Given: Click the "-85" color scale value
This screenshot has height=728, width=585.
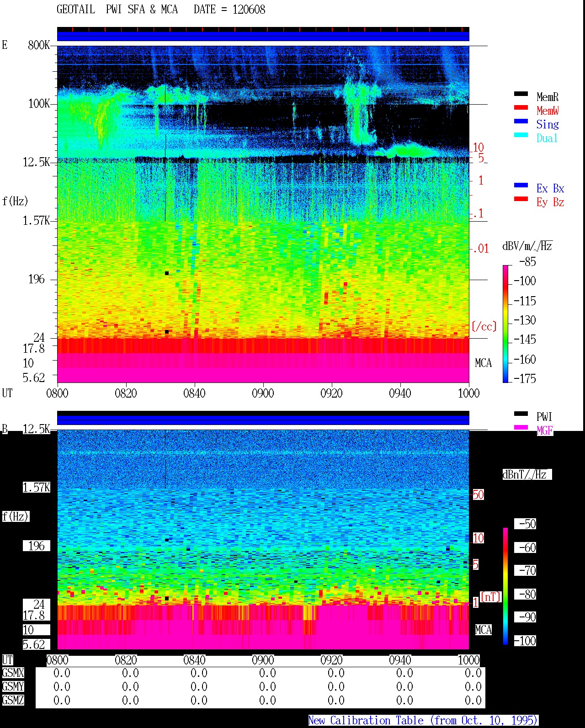Looking at the screenshot, I should tap(528, 262).
